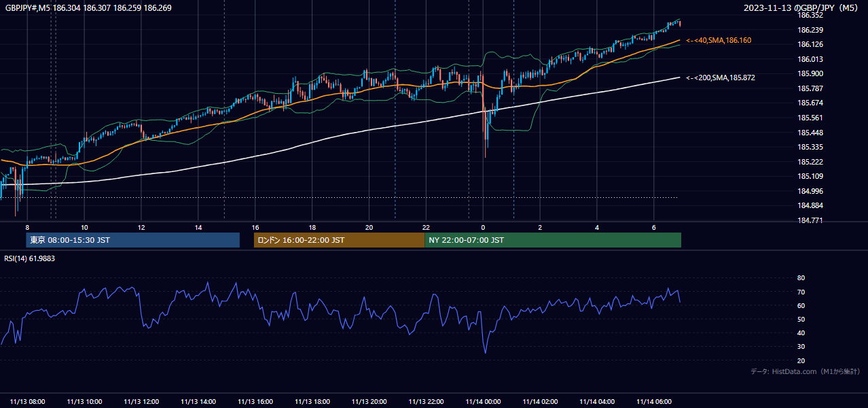Click the 11/14 02:00 date label

point(541,402)
